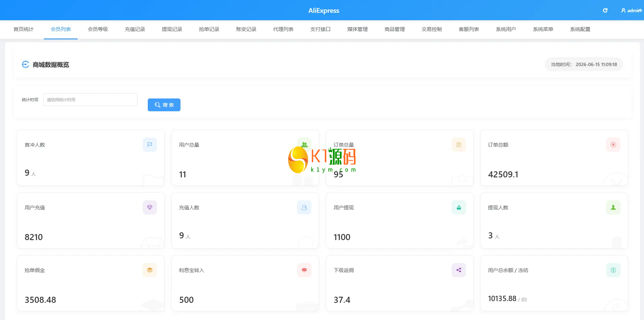
Task: Click the 抢单佣金 value 3508.48
Action: tap(40, 300)
